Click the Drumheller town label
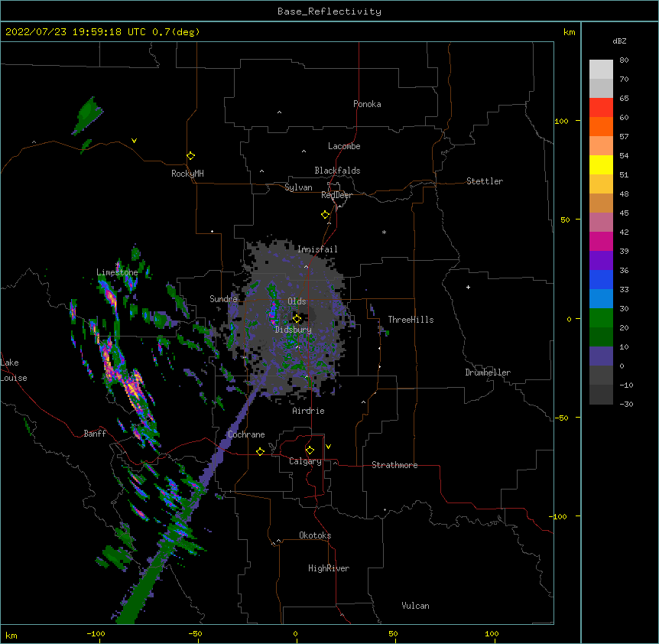This screenshot has height=644, width=659. tap(488, 372)
